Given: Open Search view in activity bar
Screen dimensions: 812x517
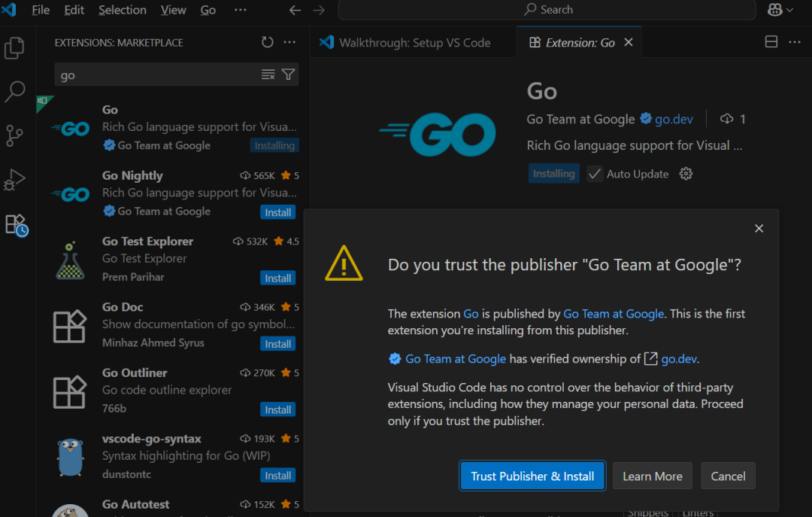Looking at the screenshot, I should (15, 92).
